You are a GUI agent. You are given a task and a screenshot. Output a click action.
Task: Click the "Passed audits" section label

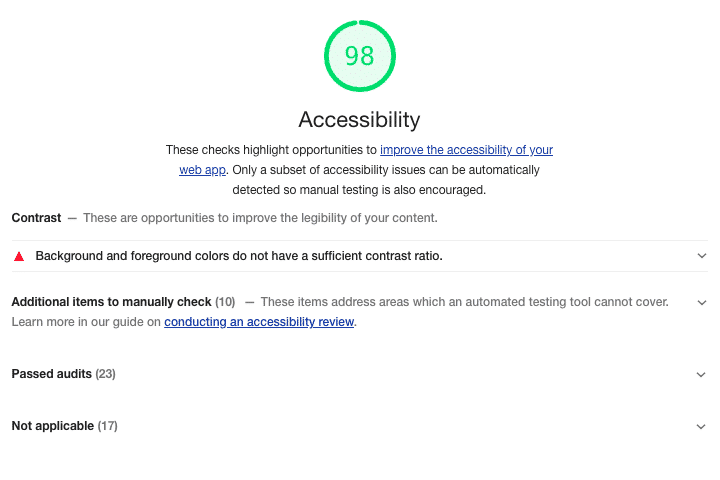pos(52,374)
